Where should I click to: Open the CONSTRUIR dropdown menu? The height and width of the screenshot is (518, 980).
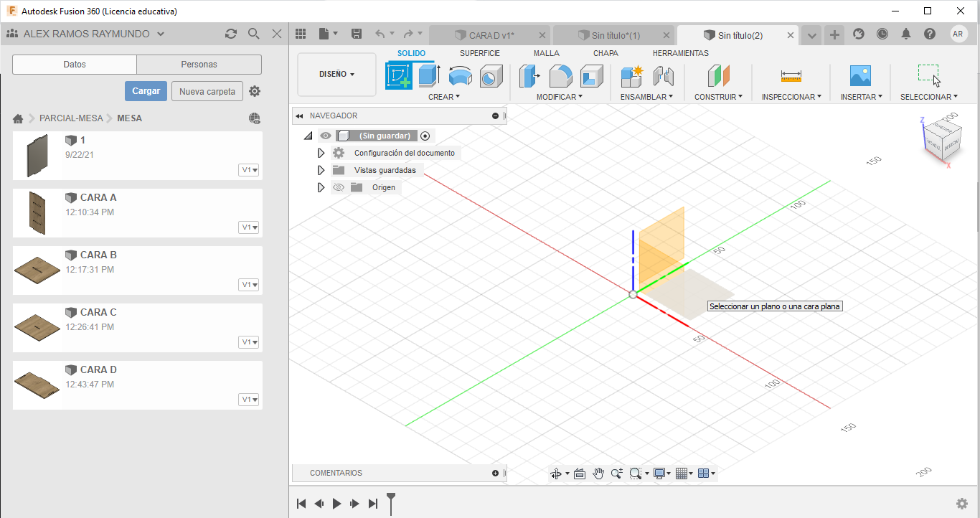coord(718,96)
